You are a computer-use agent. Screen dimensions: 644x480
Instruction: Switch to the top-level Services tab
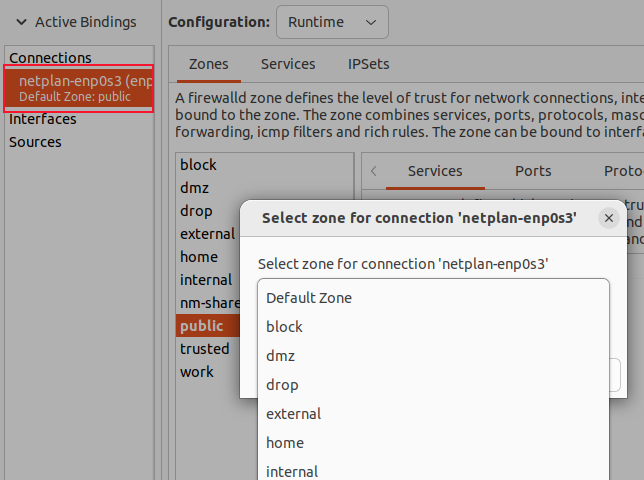click(288, 64)
